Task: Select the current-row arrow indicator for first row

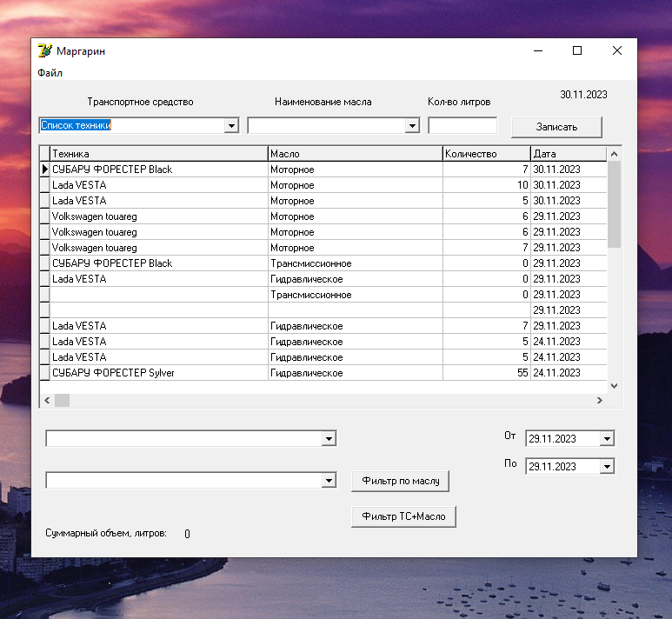Action: [44, 169]
